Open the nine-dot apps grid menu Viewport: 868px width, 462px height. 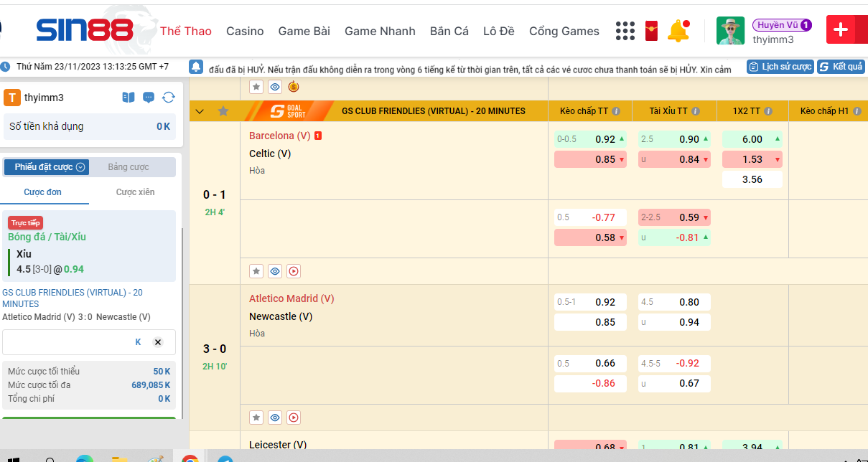625,31
